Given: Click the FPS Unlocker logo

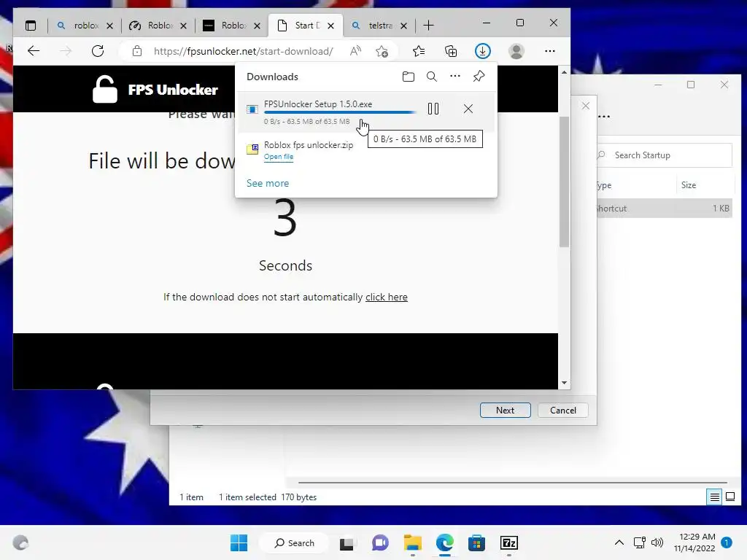Looking at the screenshot, I should pyautogui.click(x=155, y=89).
